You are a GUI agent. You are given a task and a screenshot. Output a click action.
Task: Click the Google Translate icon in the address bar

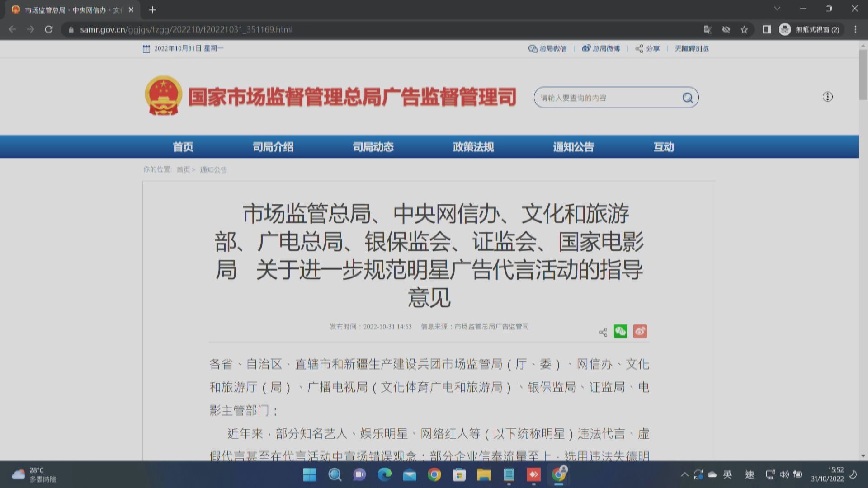coord(708,29)
